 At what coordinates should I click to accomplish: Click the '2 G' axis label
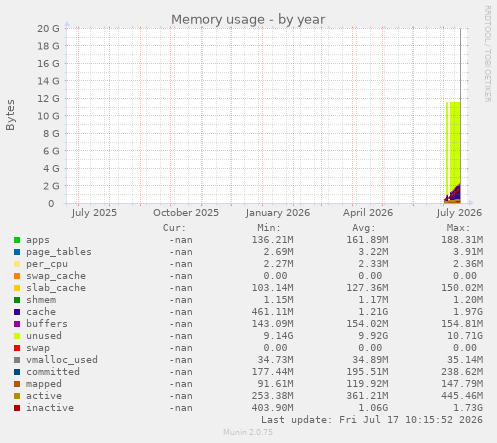click(51, 186)
